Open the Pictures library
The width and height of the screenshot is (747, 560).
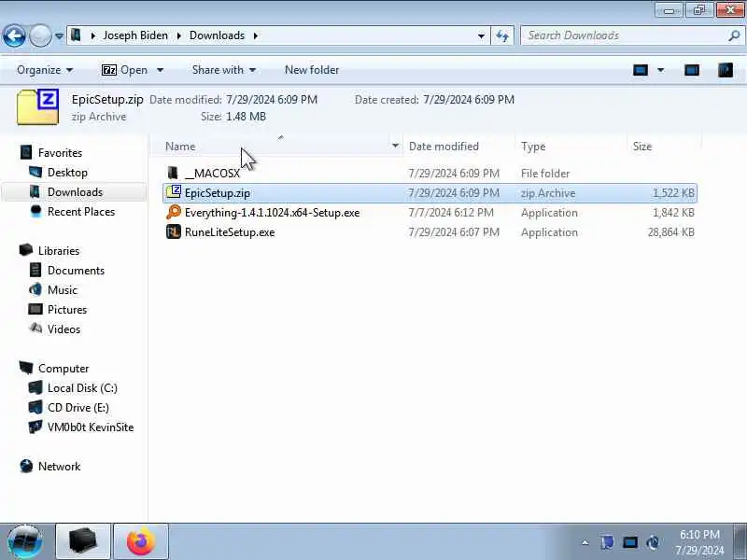(x=67, y=310)
